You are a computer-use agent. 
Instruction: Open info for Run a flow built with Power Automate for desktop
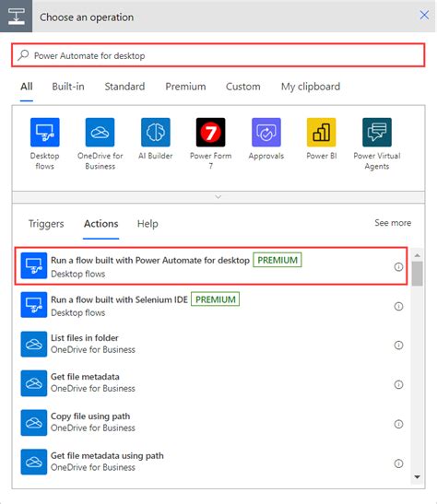(398, 267)
